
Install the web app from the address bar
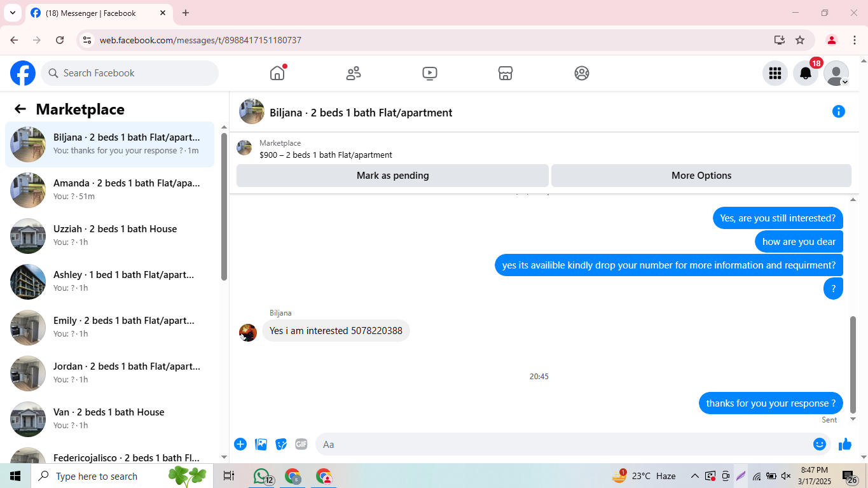tap(780, 40)
